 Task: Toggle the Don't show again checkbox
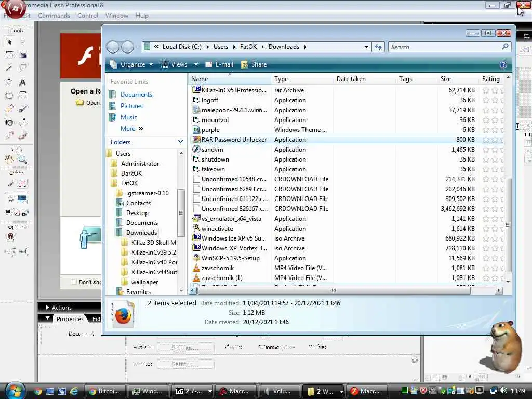[73, 282]
